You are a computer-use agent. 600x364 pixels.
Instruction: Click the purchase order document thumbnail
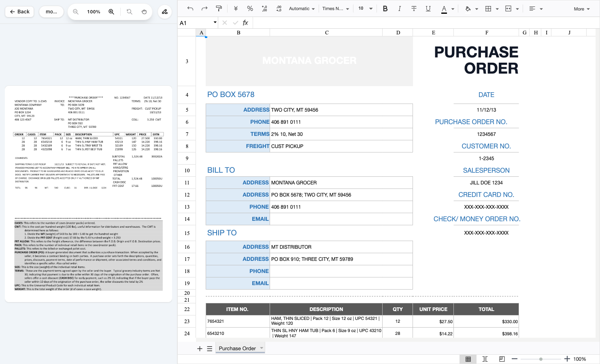[88, 194]
